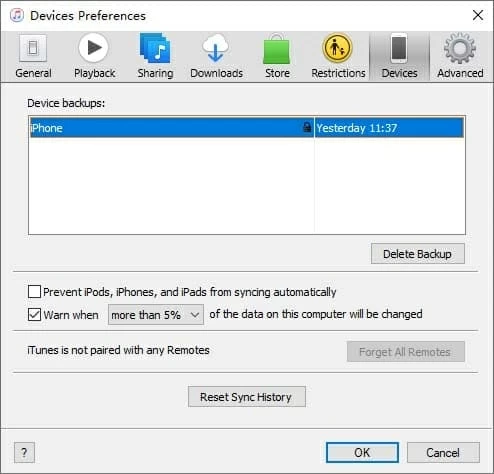Select the iPhone backup row
494x474 pixels.
(247, 127)
